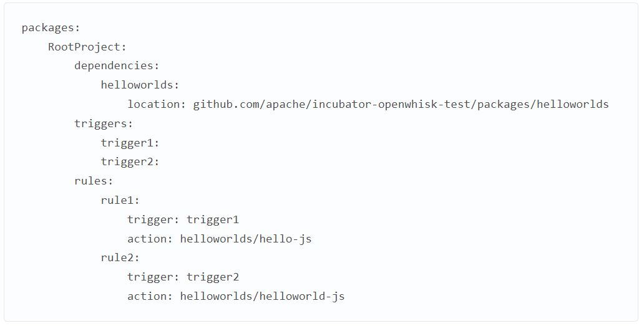Click the rules: key
The height and width of the screenshot is (326, 644).
click(94, 181)
